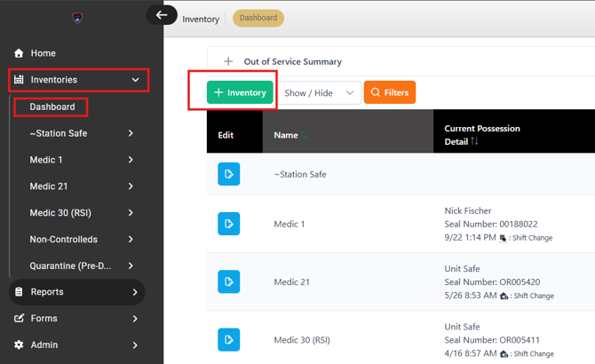Open Quarantine (Pre-D... in the sidebar
595x364 pixels.
70,265
